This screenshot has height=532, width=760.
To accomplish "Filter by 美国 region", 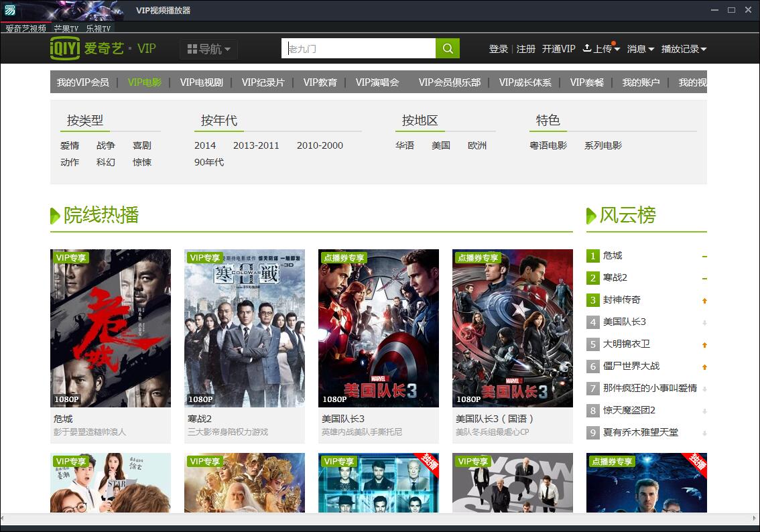I will tap(441, 145).
